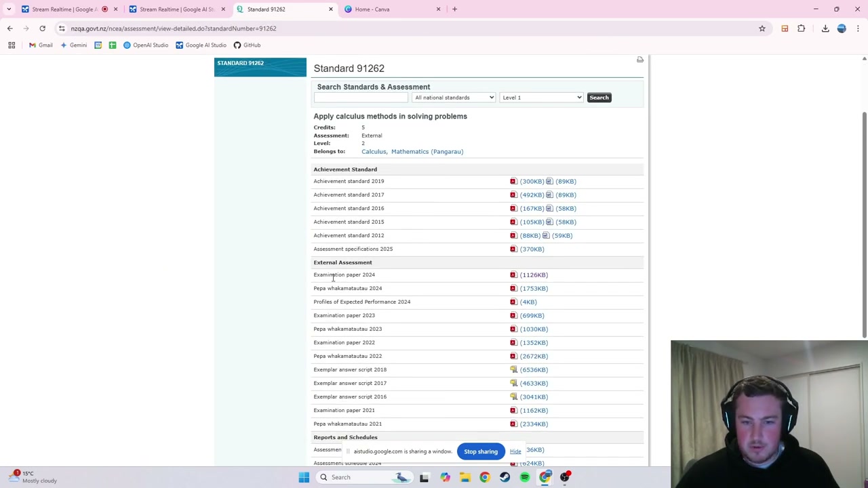Open the Gmail bookmark
The image size is (868, 488).
click(41, 45)
